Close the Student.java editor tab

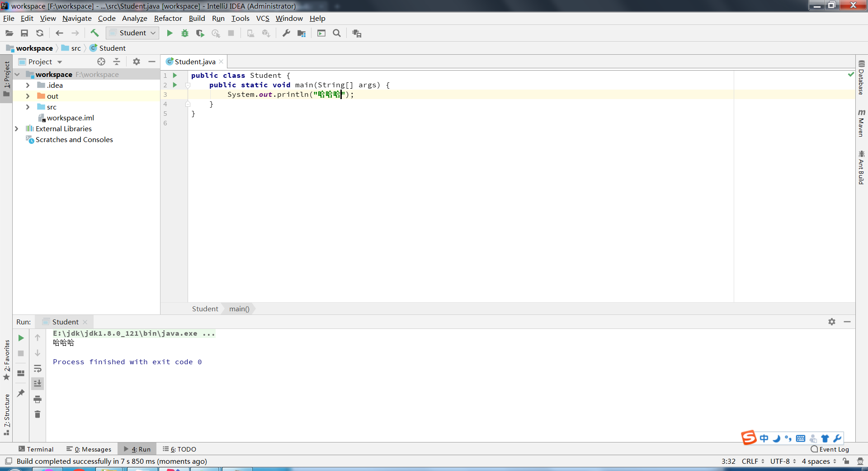[x=221, y=62]
